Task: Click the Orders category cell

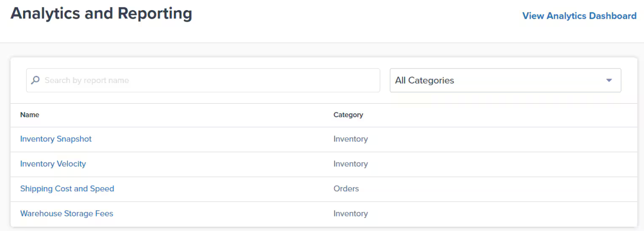Action: coord(346,189)
